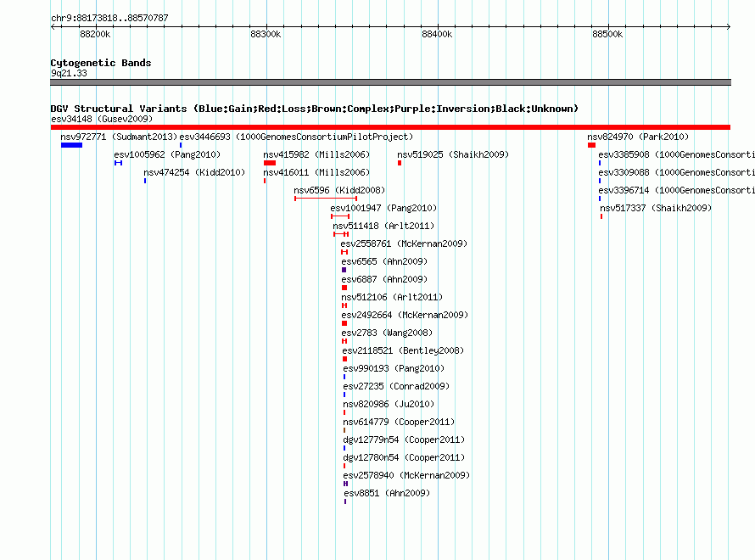Screen dimensions: 755x560
Task: Open esv2118521 (Bentley2008) variant
Action: (403, 350)
